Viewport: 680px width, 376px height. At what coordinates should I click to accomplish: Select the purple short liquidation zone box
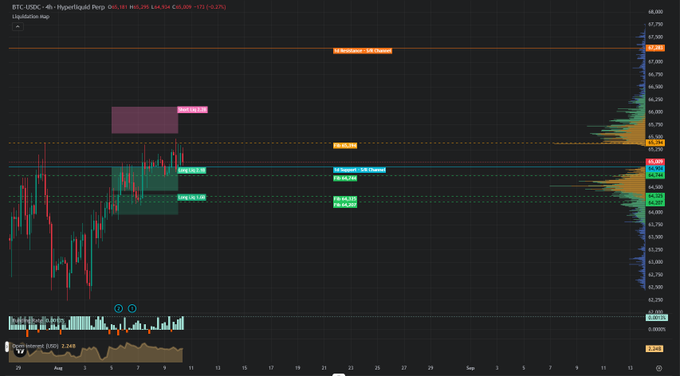pos(145,120)
